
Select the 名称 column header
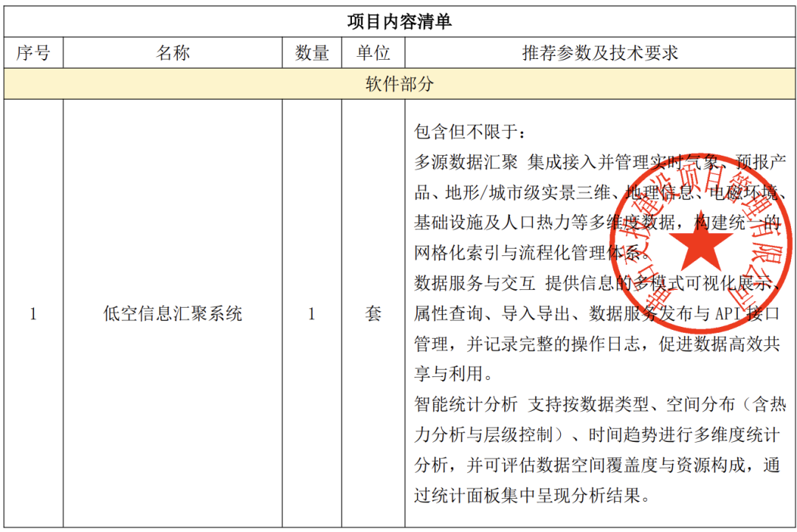click(174, 52)
